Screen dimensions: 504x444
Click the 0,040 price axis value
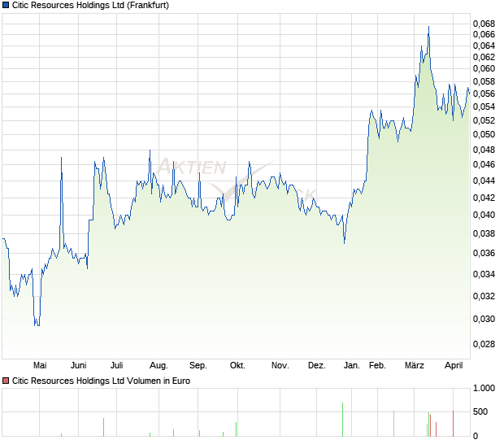(x=484, y=215)
